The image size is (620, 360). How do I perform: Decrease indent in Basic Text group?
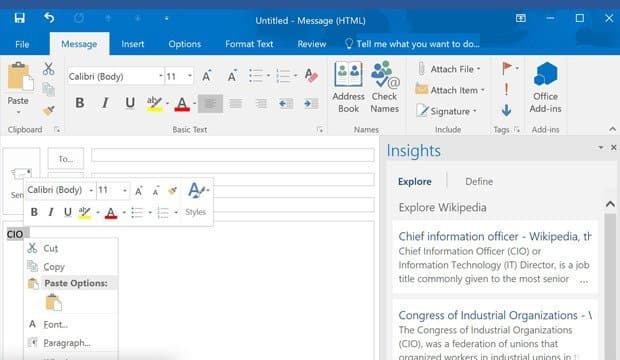coord(285,104)
